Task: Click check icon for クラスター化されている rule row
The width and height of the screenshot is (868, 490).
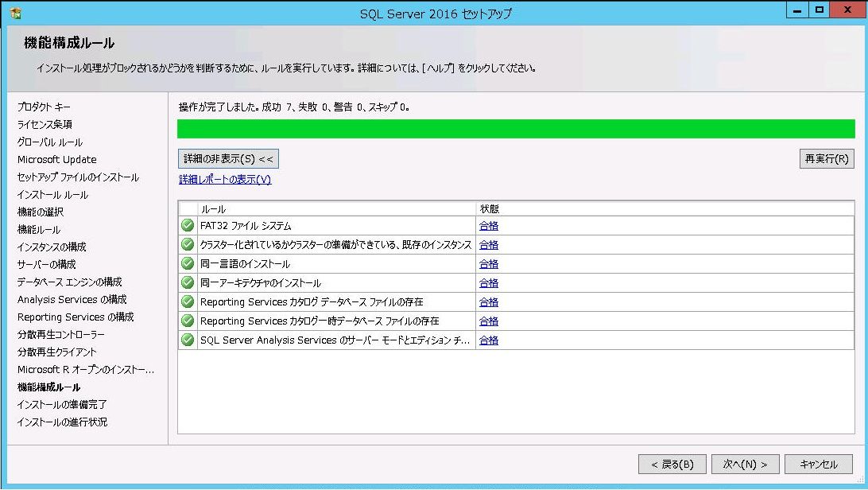Action: click(188, 244)
